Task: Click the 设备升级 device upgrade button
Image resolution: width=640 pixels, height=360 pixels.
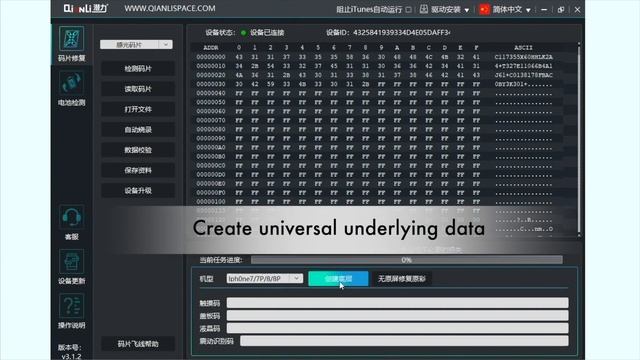Action: tap(138, 191)
